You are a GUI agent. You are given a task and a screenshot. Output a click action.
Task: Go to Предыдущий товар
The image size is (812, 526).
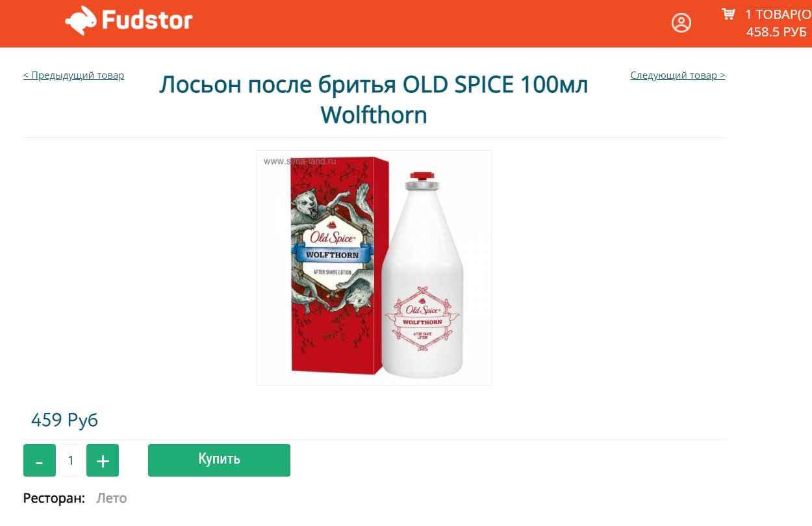point(73,75)
